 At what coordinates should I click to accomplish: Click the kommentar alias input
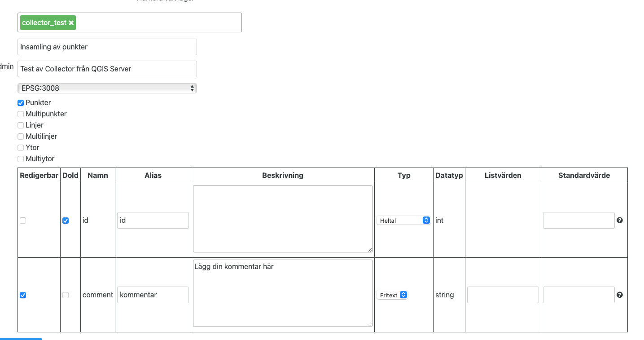point(153,295)
